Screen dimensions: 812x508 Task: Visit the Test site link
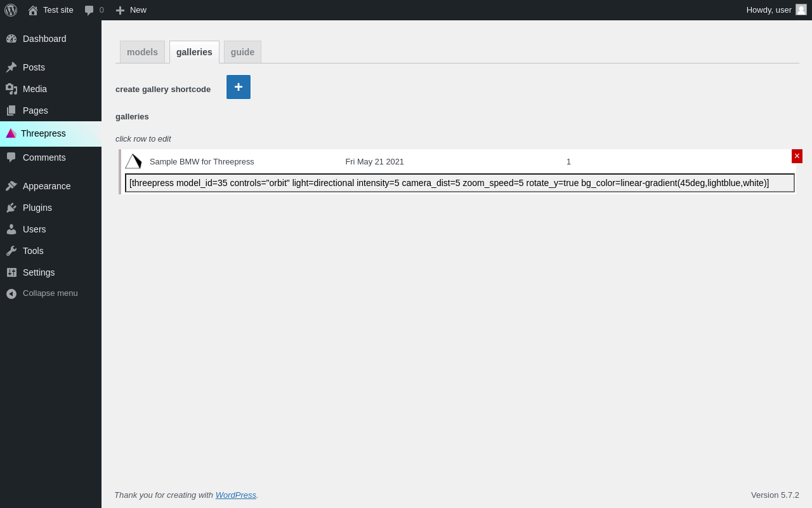pos(58,10)
